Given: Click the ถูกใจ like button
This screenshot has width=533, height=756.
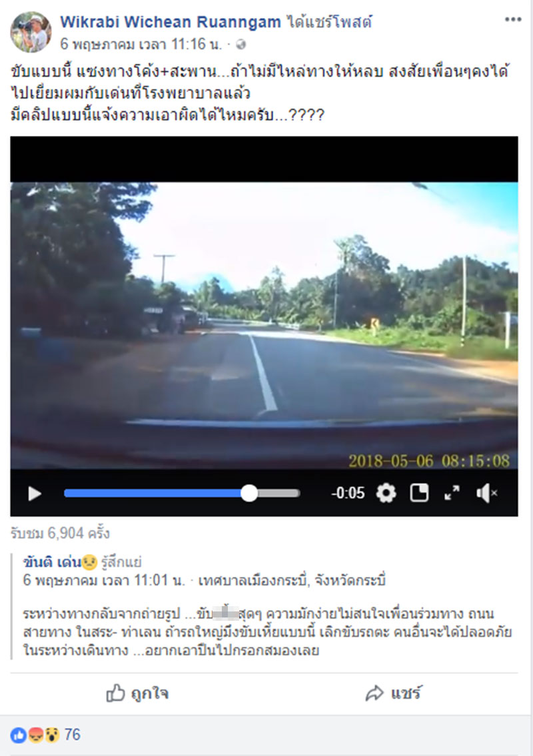Looking at the screenshot, I should [x=137, y=693].
